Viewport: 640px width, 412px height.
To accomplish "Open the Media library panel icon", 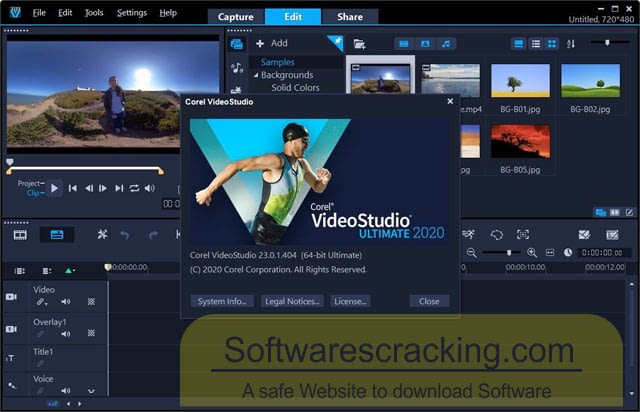I will (x=237, y=44).
